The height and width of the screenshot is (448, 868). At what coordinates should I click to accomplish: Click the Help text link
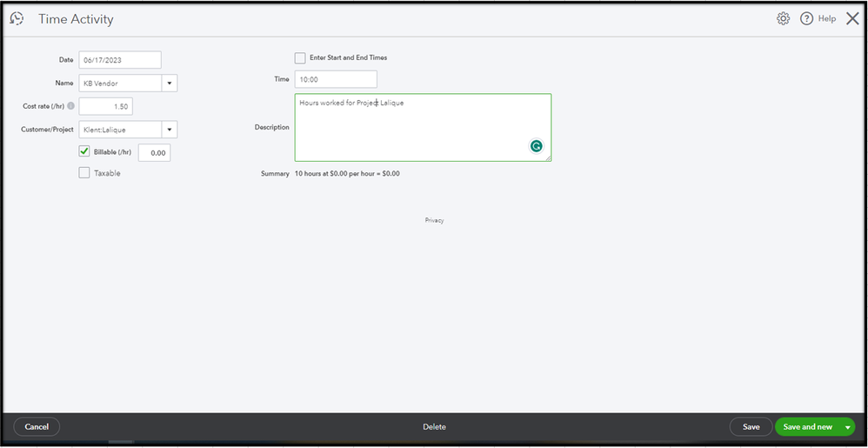827,19
